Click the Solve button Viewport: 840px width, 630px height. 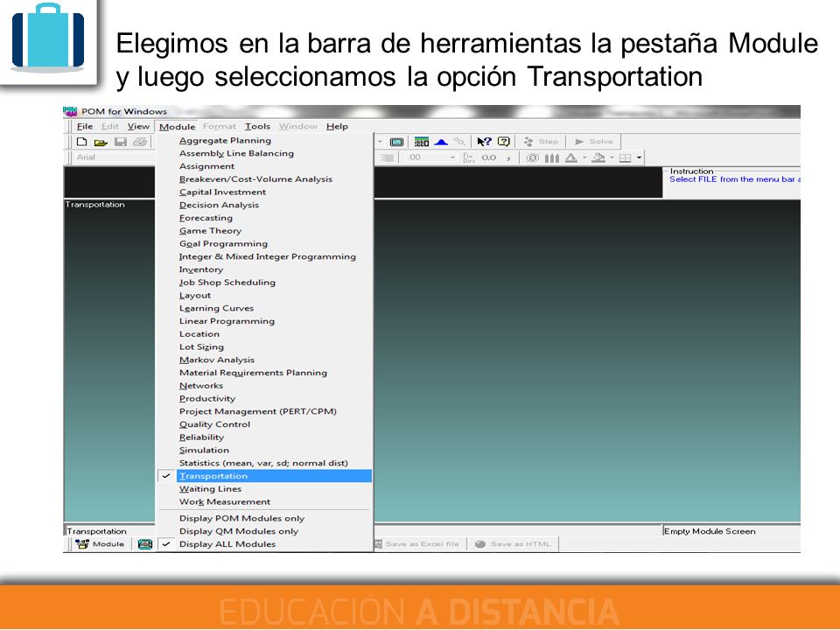click(x=594, y=142)
